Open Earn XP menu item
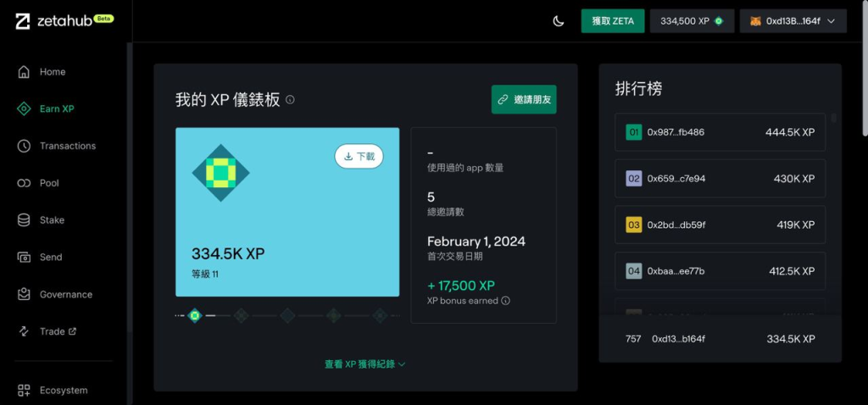868x405 pixels. pyautogui.click(x=56, y=109)
